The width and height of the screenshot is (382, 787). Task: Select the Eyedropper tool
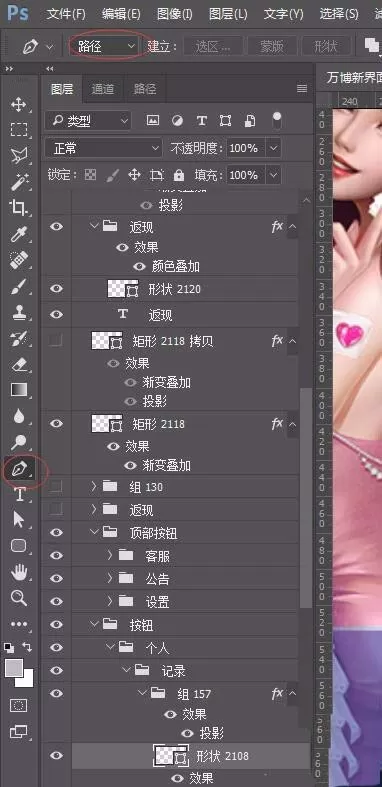[x=19, y=234]
